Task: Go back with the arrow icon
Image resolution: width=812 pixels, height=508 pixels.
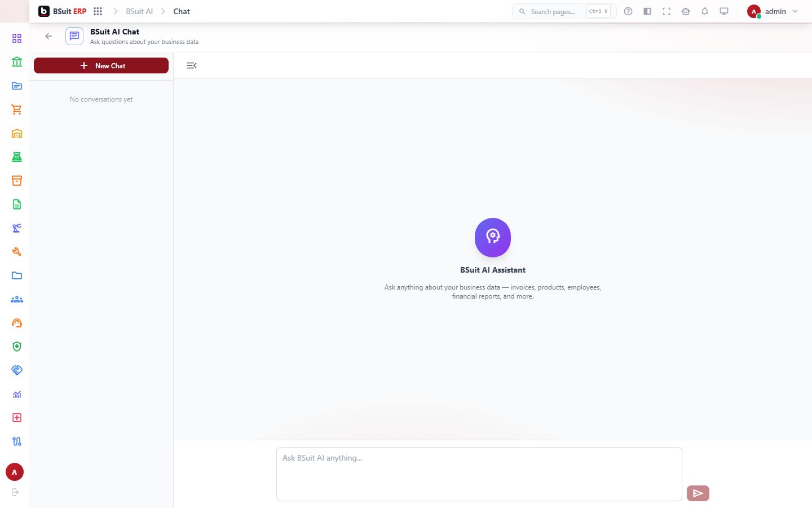Action: click(x=48, y=36)
